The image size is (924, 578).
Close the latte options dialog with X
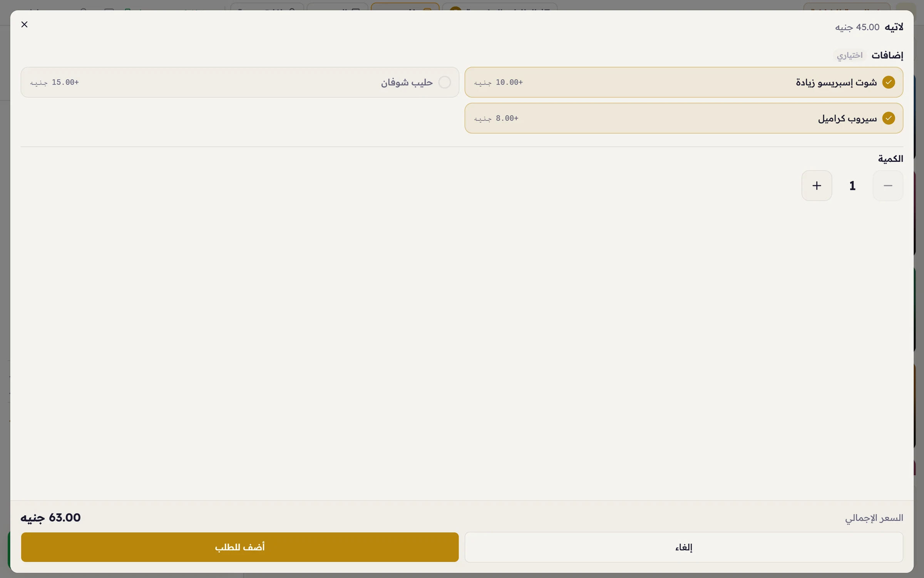[24, 25]
